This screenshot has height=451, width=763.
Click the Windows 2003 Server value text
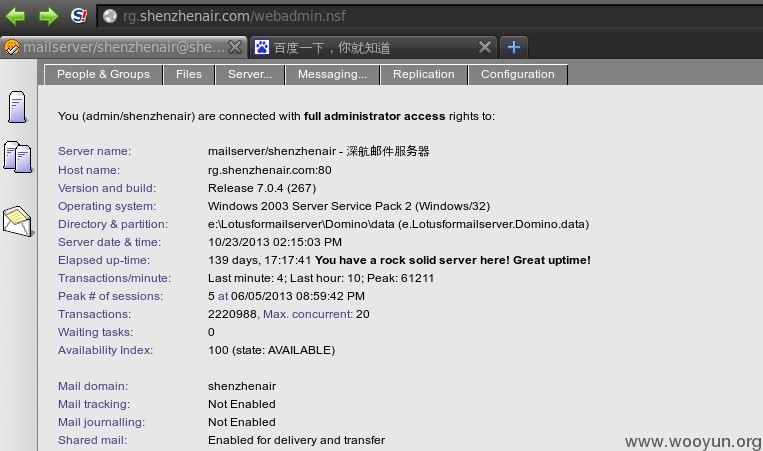tap(349, 206)
